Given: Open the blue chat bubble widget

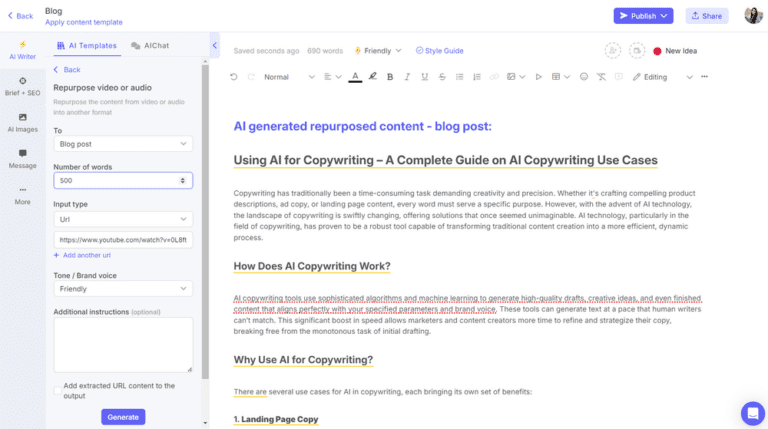Looking at the screenshot, I should 752,413.
